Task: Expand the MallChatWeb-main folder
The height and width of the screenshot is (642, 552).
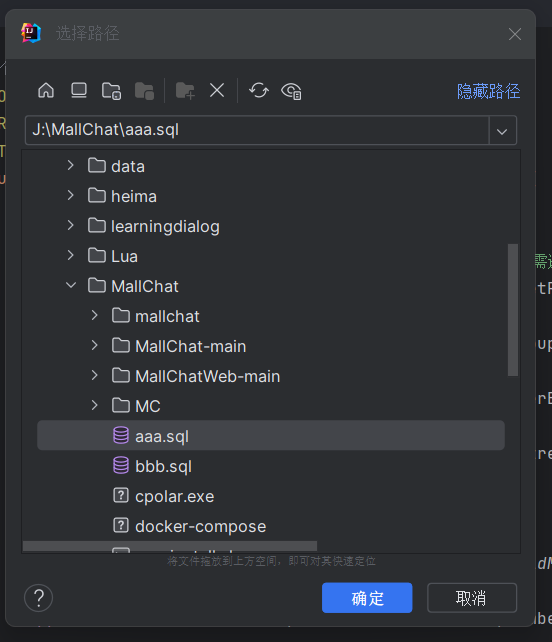Action: tap(95, 375)
